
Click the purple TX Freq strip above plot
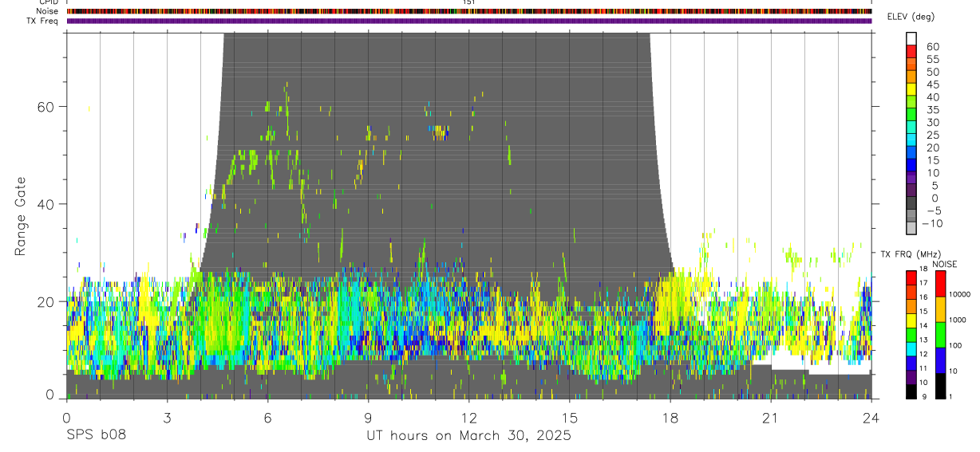(x=469, y=21)
